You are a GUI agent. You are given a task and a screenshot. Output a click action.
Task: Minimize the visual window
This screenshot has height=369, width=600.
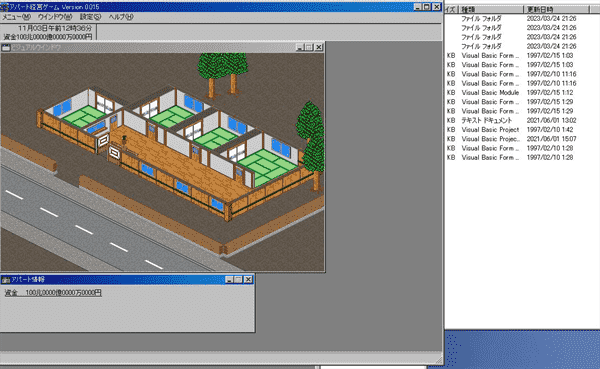[300, 47]
